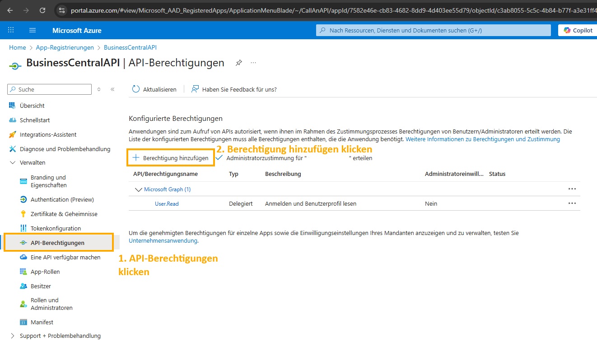
Task: Open ellipsis menu for Microsoft Graph row
Action: [x=572, y=189]
